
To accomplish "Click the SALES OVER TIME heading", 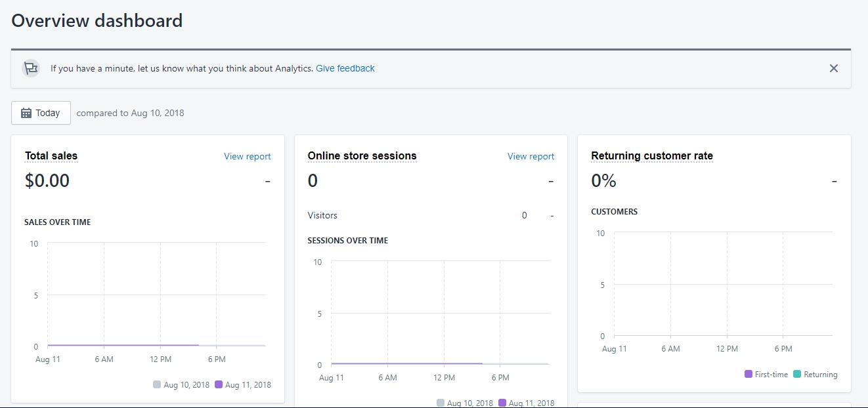I will tap(58, 222).
